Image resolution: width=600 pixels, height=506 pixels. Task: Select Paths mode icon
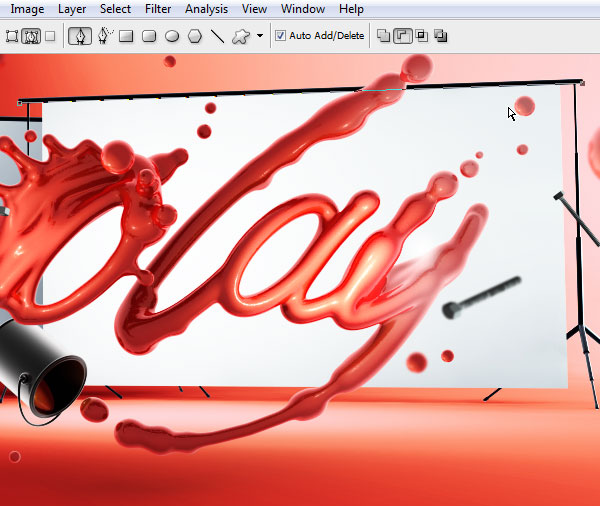point(31,36)
